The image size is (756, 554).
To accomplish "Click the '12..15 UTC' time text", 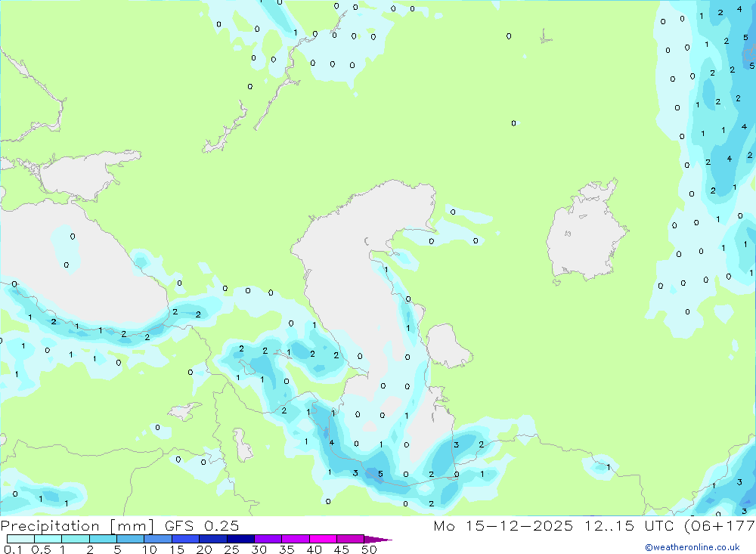I will [629, 525].
